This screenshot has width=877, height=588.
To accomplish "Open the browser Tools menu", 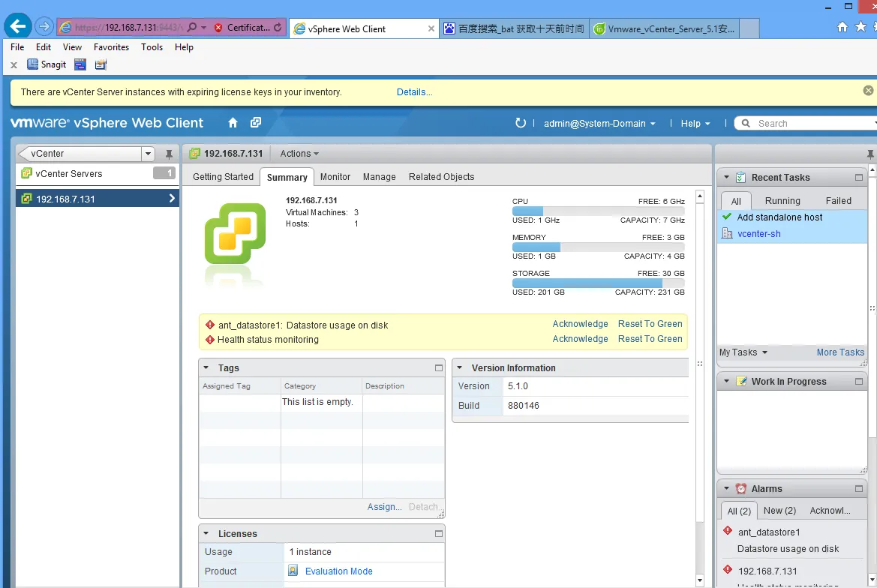I will pyautogui.click(x=152, y=47).
